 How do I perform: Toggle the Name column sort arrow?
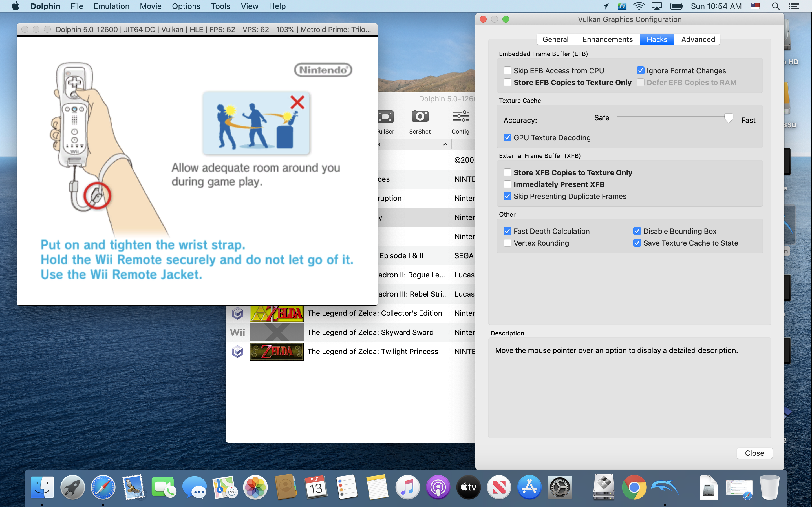pyautogui.click(x=445, y=144)
